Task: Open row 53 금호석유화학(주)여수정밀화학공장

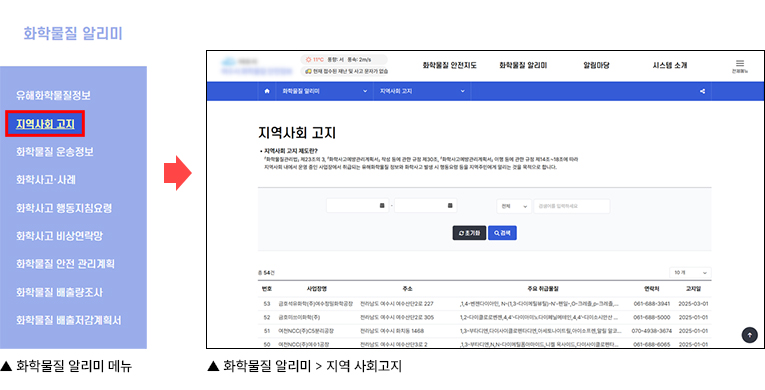Action: (315, 304)
